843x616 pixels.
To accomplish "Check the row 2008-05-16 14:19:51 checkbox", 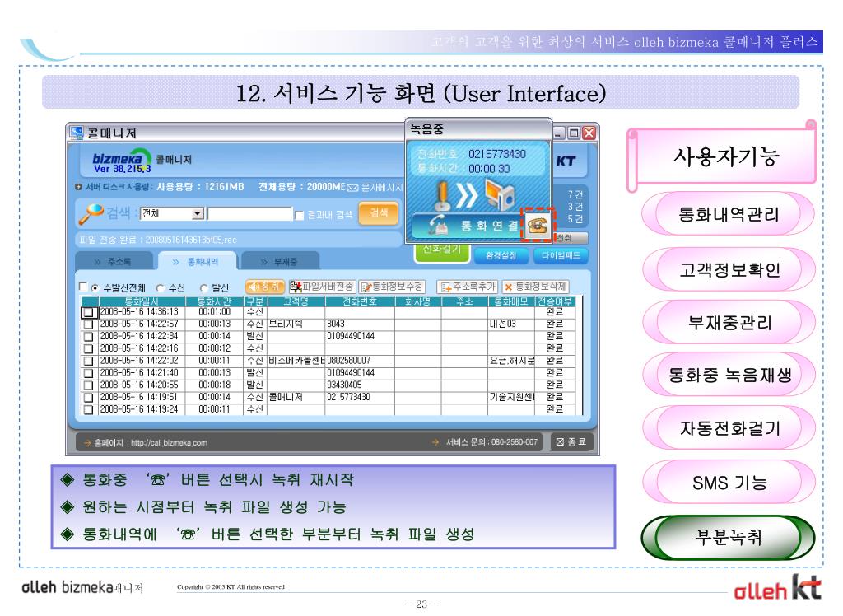I will (89, 398).
